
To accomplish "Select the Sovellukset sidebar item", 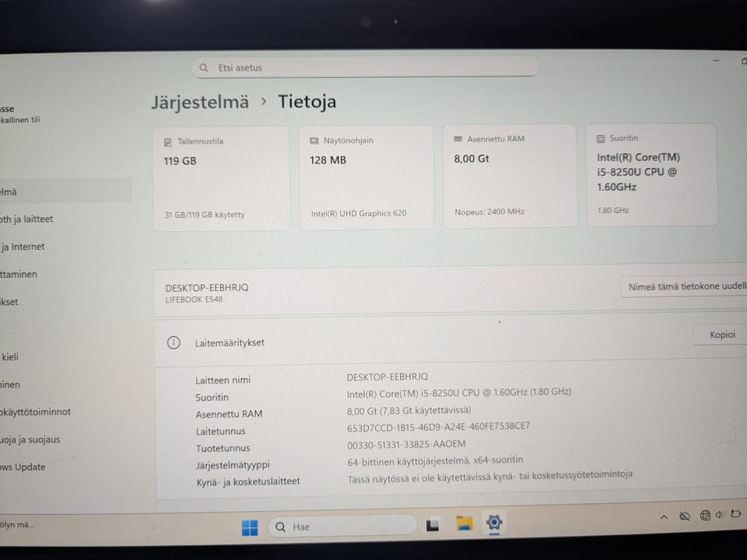I will [9, 303].
